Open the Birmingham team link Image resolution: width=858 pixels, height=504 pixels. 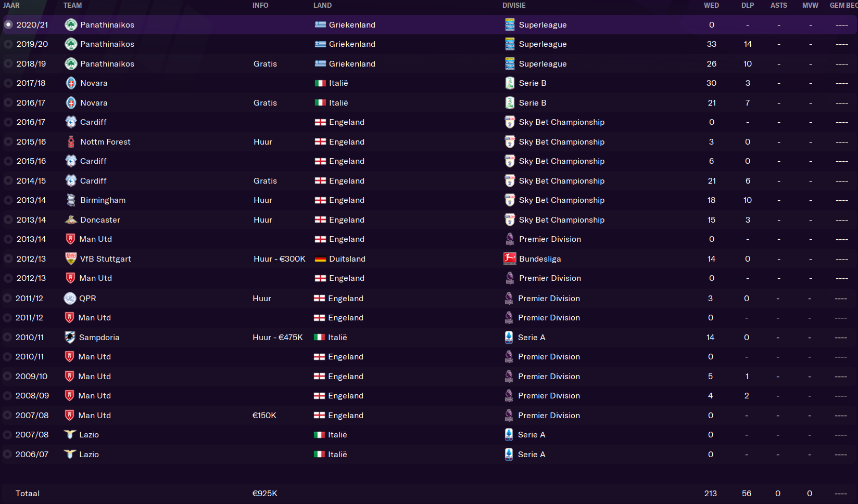tap(103, 200)
